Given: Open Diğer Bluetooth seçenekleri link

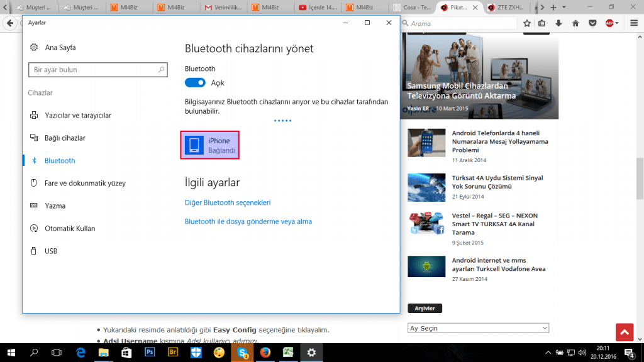Looking at the screenshot, I should click(228, 202).
